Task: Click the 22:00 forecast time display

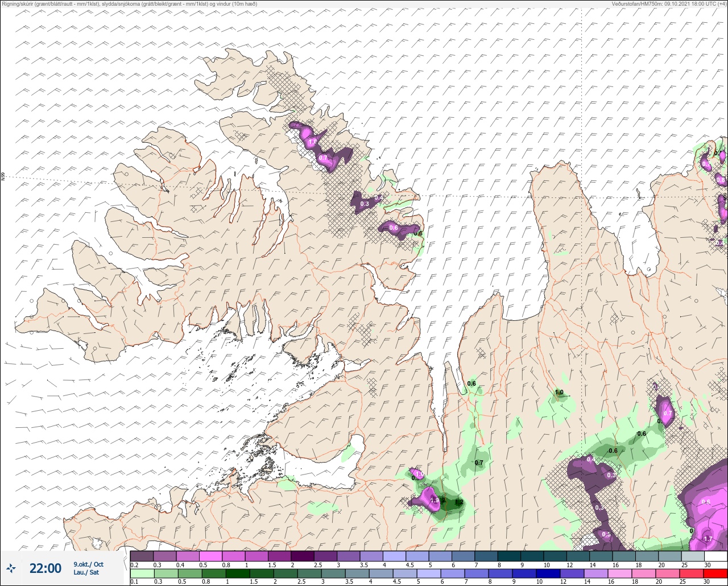Action: click(x=45, y=568)
